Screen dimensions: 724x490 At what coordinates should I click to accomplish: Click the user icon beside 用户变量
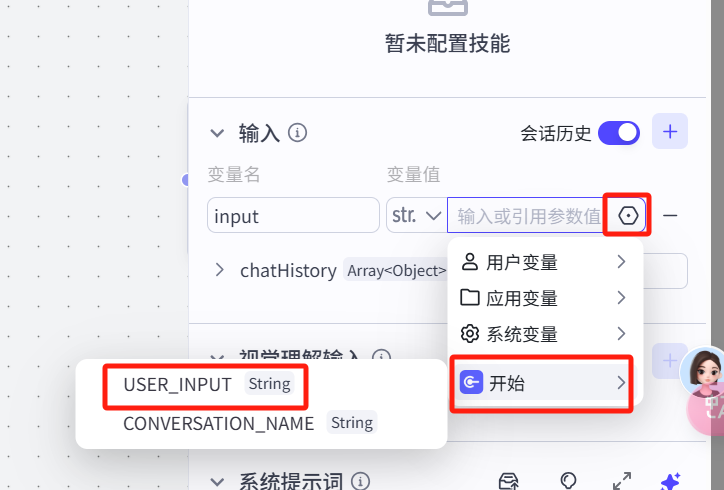470,262
